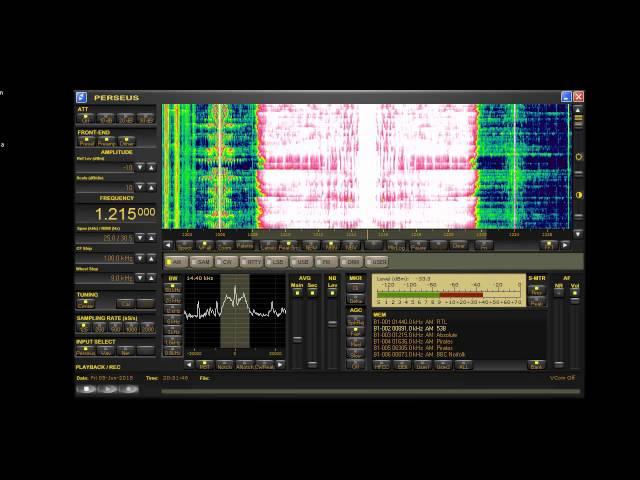Image resolution: width=640 pixels, height=480 pixels.
Task: Move filter left using arrow beside RST
Action: [x=189, y=364]
